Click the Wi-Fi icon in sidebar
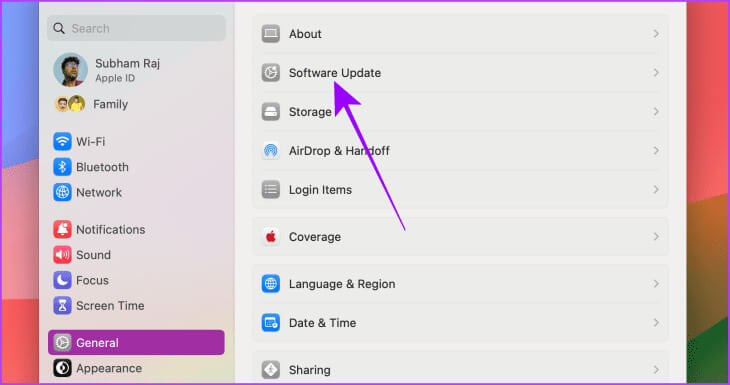The height and width of the screenshot is (385, 730). pyautogui.click(x=62, y=142)
